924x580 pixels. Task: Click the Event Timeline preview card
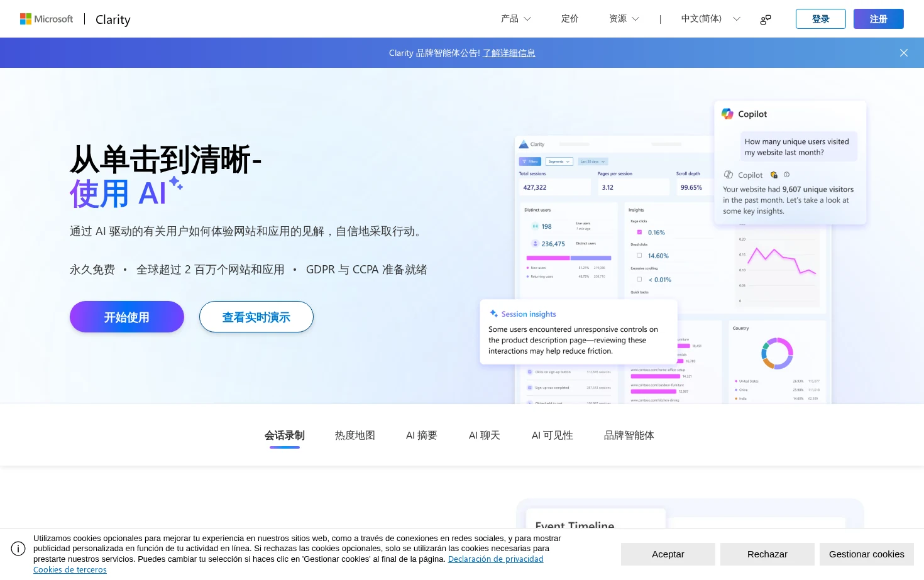[x=595, y=519]
